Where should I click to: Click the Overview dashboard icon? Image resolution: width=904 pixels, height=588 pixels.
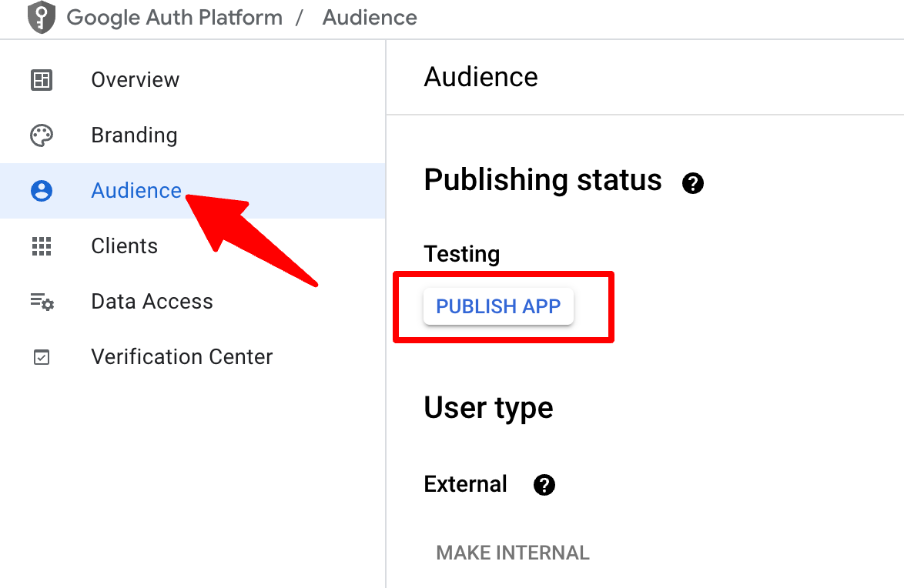[42, 80]
